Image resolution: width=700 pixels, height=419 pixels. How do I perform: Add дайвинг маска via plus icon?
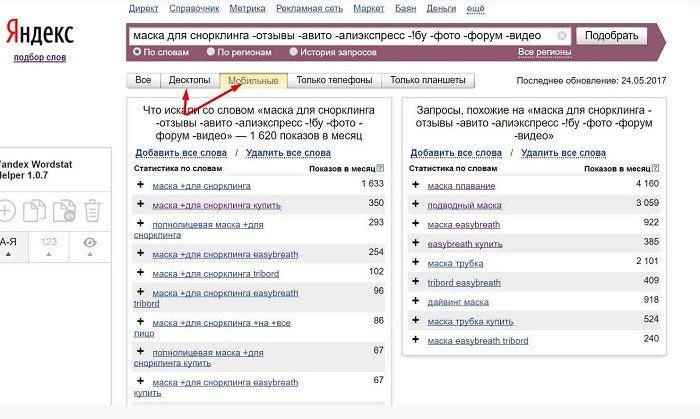point(415,301)
